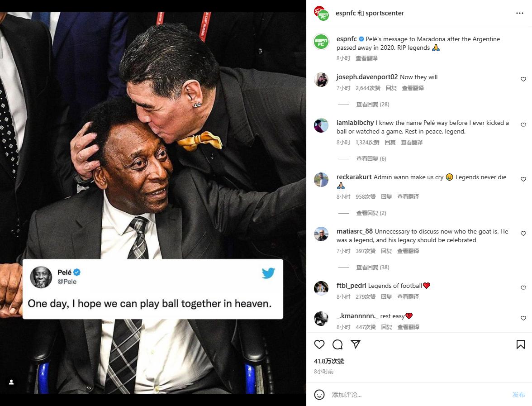Expand the 6 replies under iamlabibchy
The image size is (532, 406).
click(371, 159)
